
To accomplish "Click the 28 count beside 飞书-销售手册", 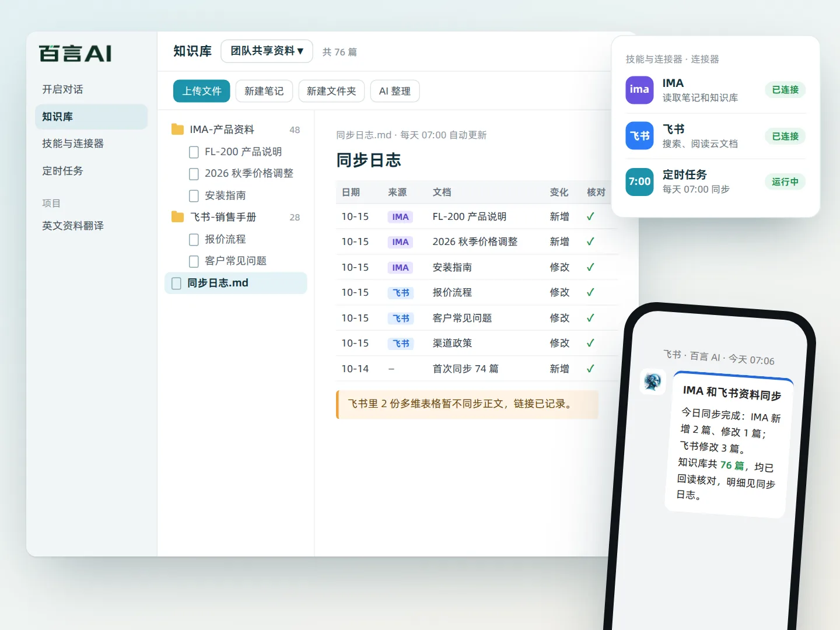I will click(295, 218).
